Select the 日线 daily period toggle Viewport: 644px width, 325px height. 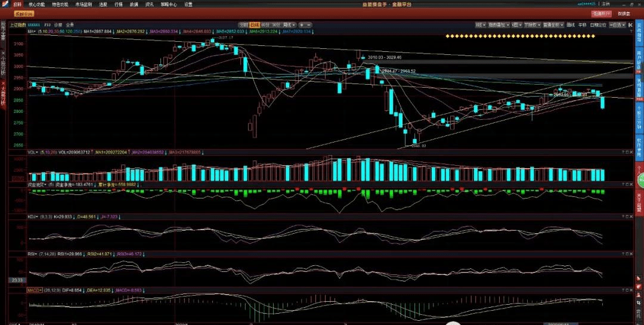point(253,25)
